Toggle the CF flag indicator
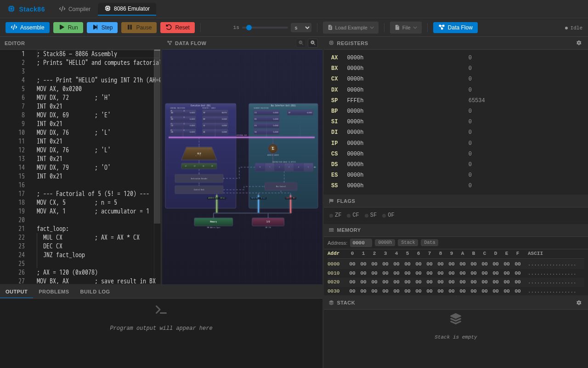 coord(353,215)
